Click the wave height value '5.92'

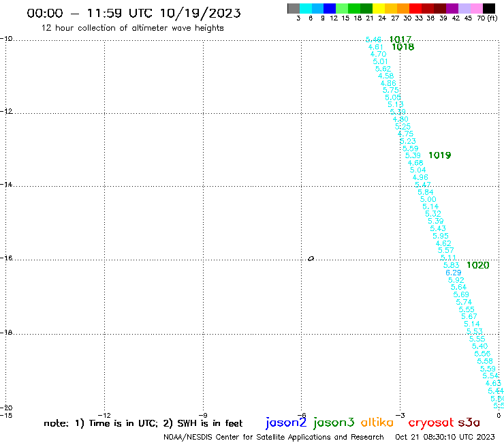(456, 280)
